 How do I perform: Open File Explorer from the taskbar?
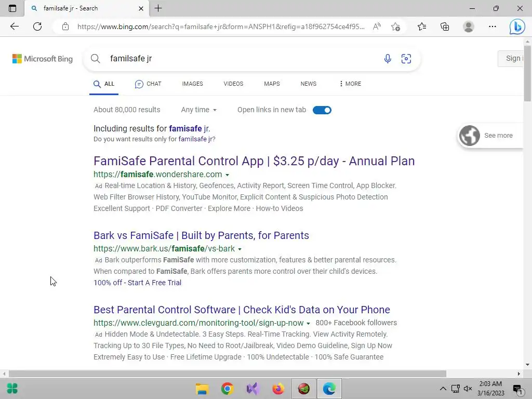(202, 389)
